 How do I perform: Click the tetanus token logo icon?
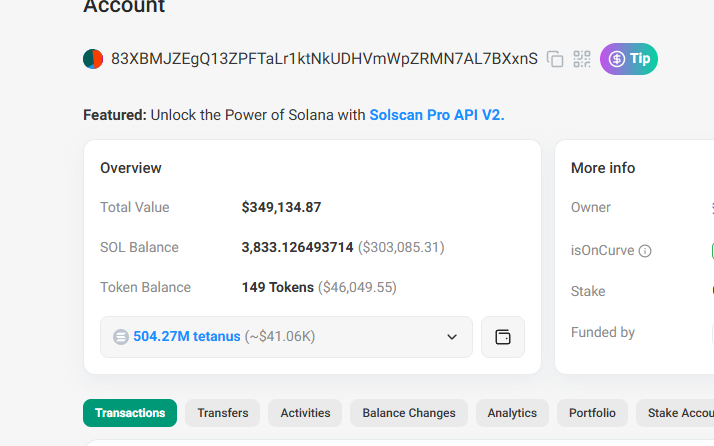coord(121,337)
